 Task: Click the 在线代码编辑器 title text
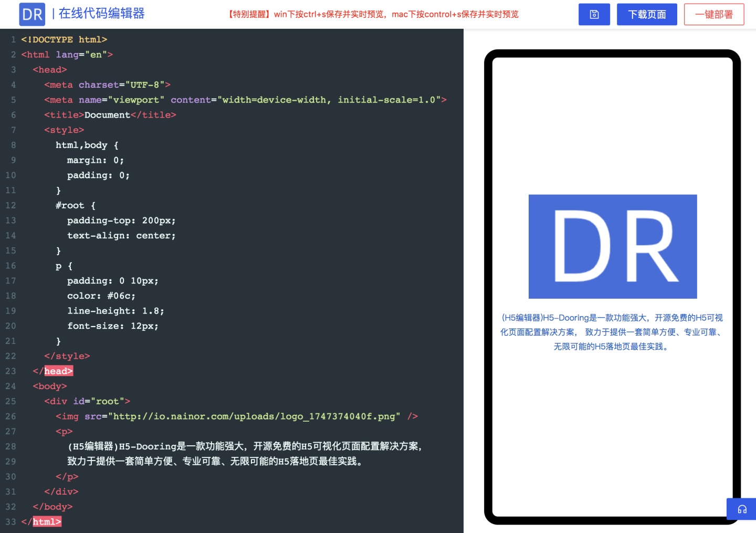(101, 14)
